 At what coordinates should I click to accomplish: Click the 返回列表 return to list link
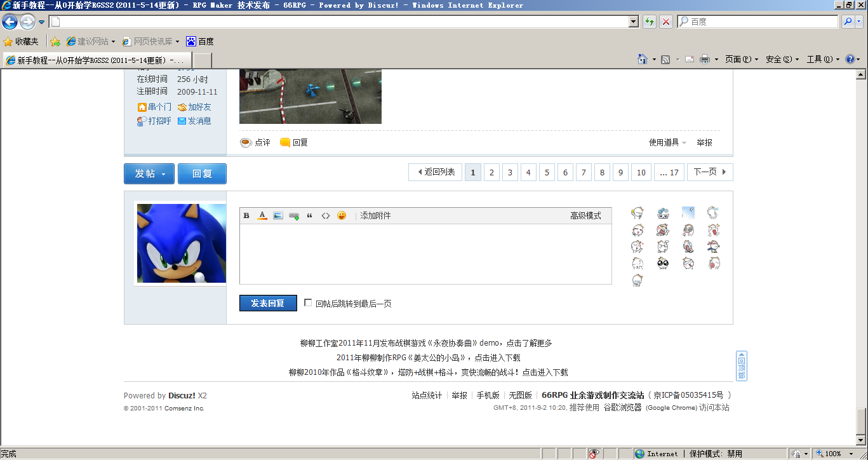436,172
